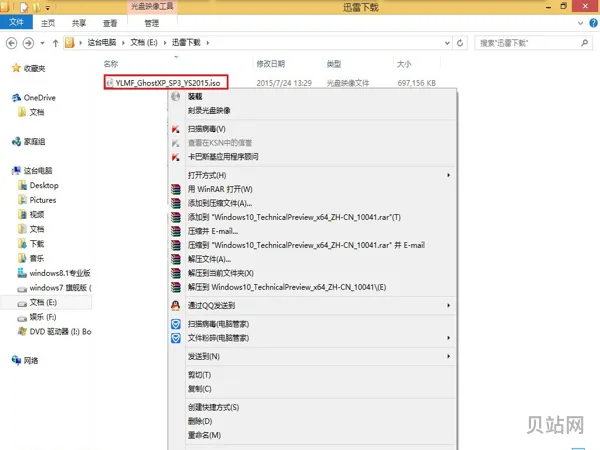
Task: Click Kaspersky icon beside 扫描病毒(V)
Action: tap(176, 129)
